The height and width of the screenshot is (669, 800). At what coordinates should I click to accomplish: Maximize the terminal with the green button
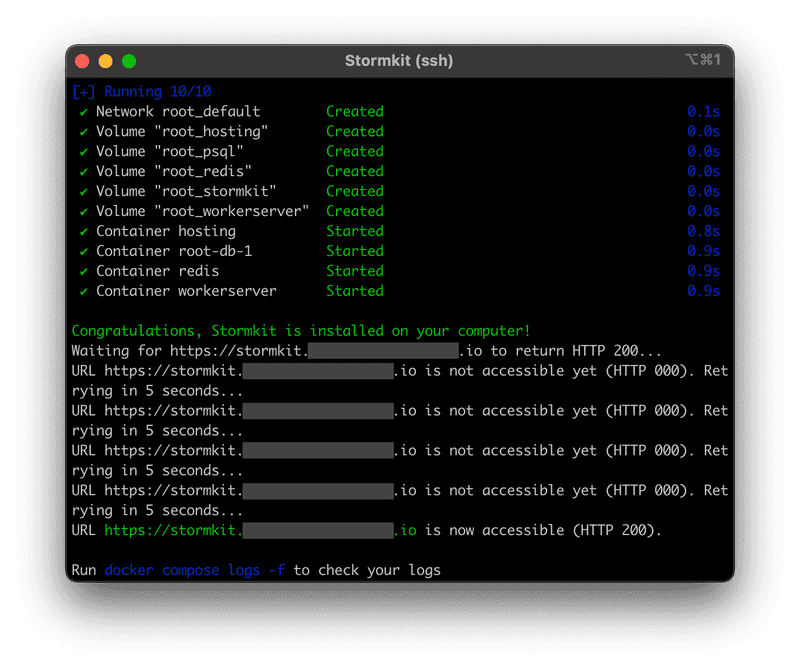pyautogui.click(x=129, y=61)
